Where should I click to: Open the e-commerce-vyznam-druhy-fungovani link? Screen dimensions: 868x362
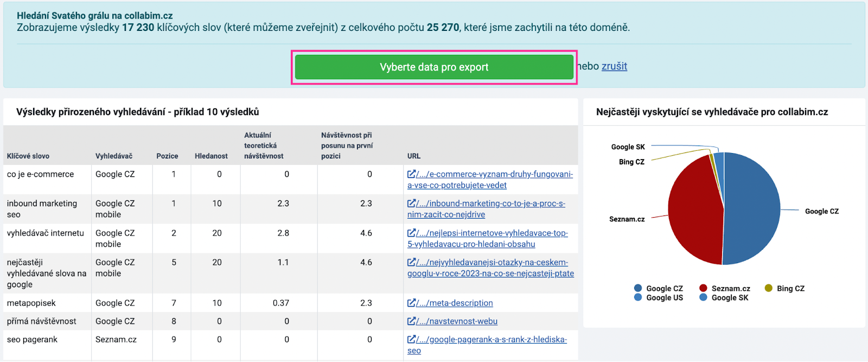490,180
